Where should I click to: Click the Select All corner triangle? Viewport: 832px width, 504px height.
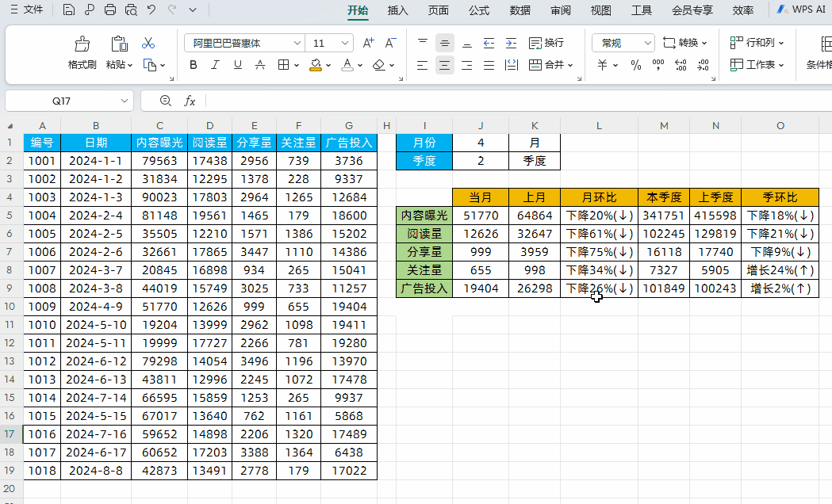[10, 126]
